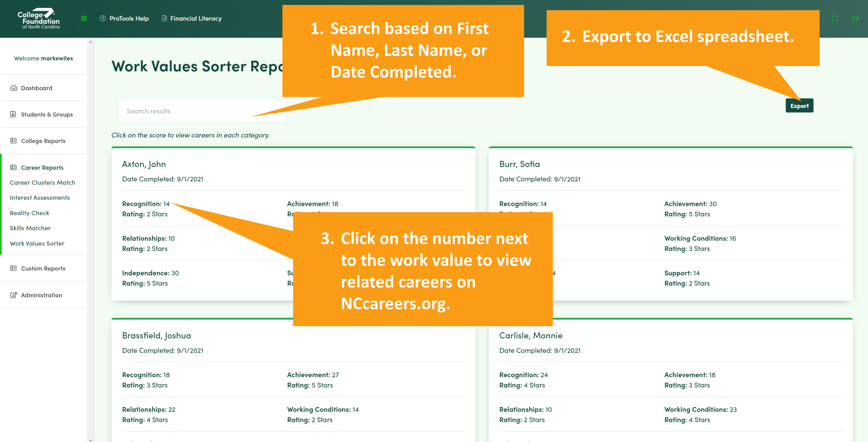Click the Search results input field
Image resolution: width=868 pixels, height=442 pixels.
point(202,111)
